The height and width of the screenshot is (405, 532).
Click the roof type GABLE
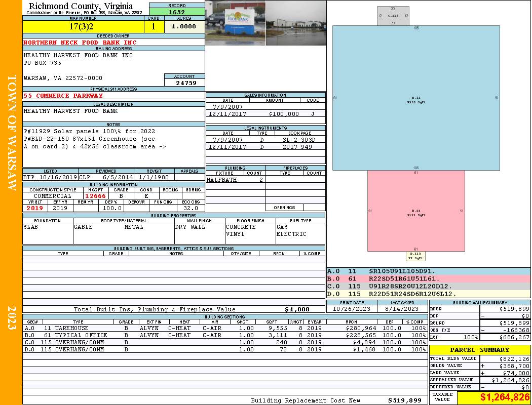click(83, 227)
